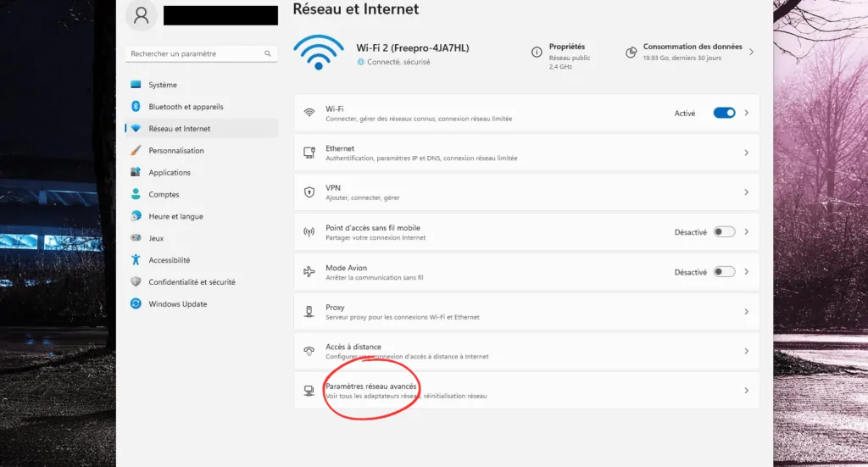Click the Comptes person icon

[x=136, y=194]
